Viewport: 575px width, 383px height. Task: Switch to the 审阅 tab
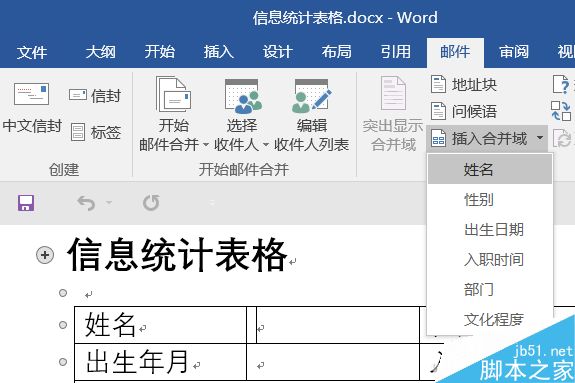(x=514, y=52)
